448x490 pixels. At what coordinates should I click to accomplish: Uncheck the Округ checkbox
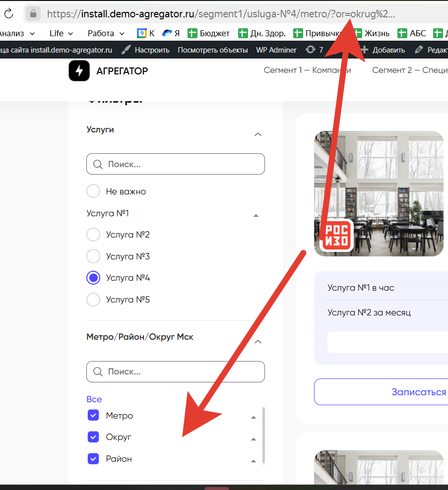(x=93, y=437)
